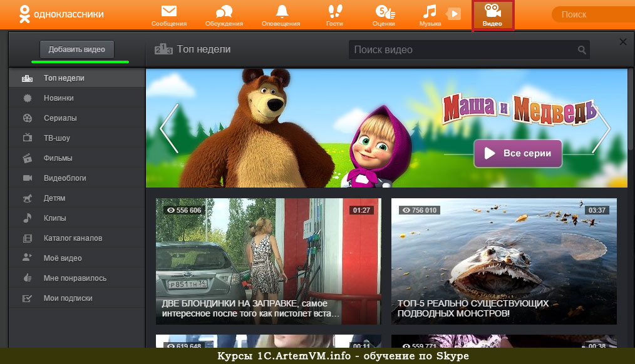
Task: Play ДВЕ БЛОНДИНКИ НА ЗАПРАВКЕ video
Action: pyautogui.click(x=269, y=261)
